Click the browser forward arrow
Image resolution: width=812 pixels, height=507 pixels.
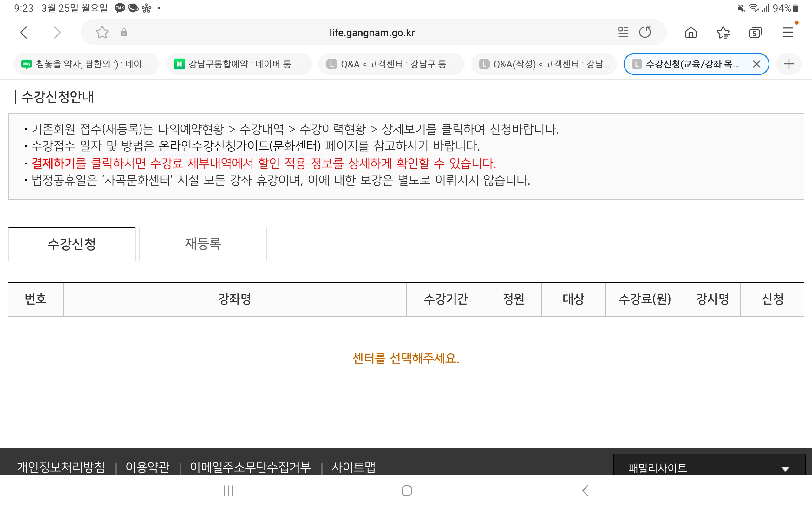(57, 33)
